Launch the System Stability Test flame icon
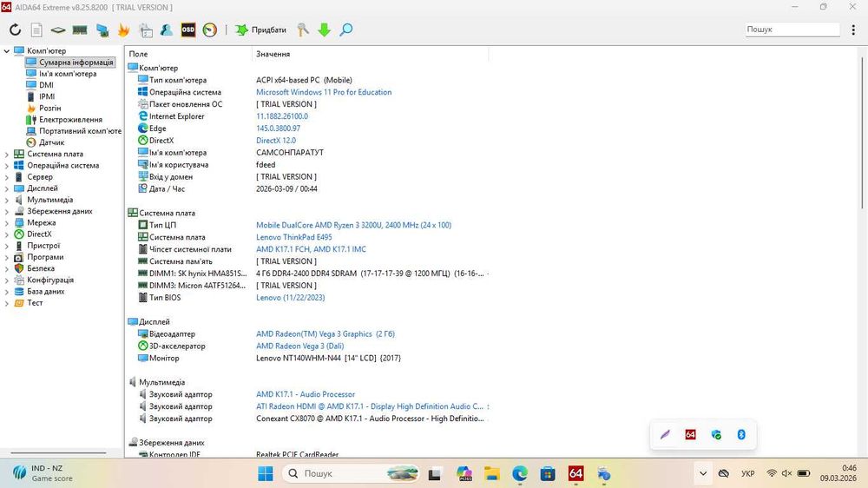The width and height of the screenshot is (868, 488). (124, 30)
